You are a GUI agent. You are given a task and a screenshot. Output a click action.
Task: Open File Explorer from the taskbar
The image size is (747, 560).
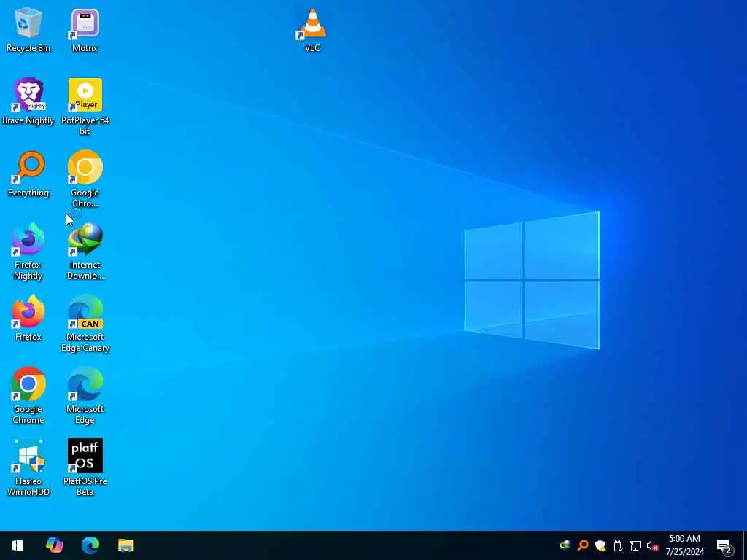pyautogui.click(x=126, y=545)
